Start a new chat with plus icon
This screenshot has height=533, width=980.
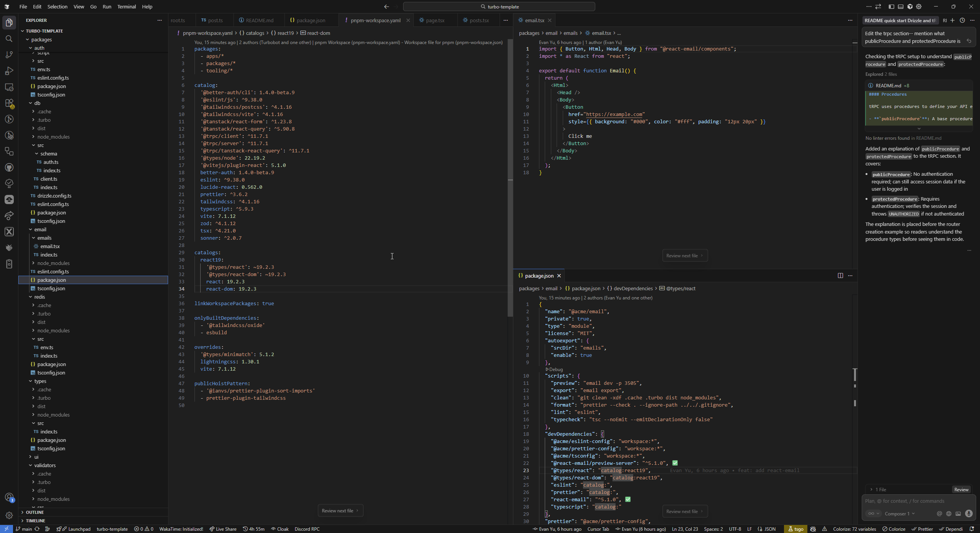pos(952,20)
